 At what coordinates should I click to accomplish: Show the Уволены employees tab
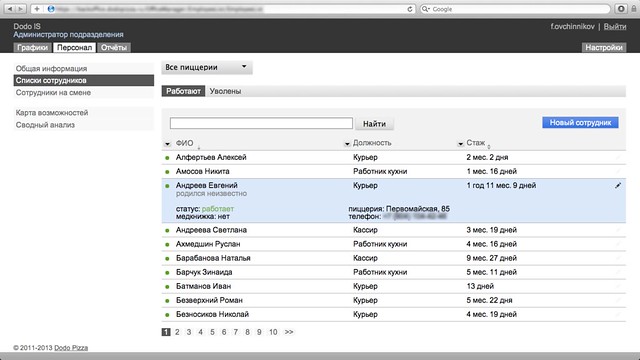(x=225, y=91)
